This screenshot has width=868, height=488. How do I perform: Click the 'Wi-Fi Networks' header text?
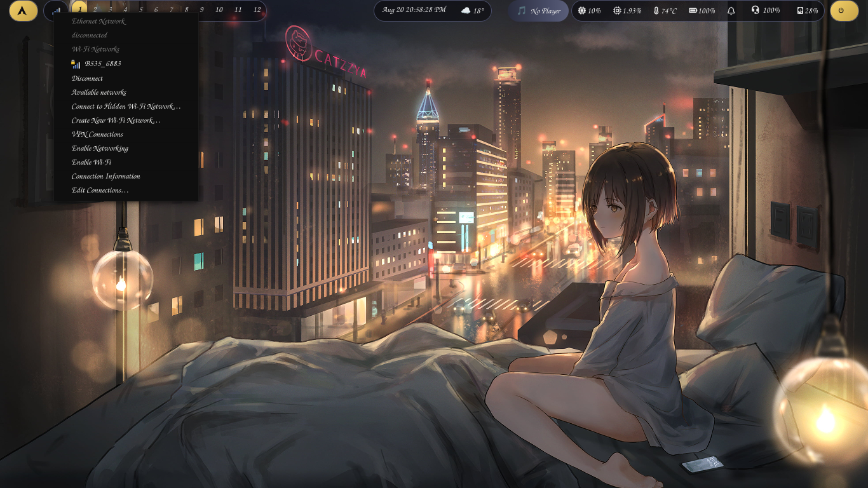[x=95, y=49]
